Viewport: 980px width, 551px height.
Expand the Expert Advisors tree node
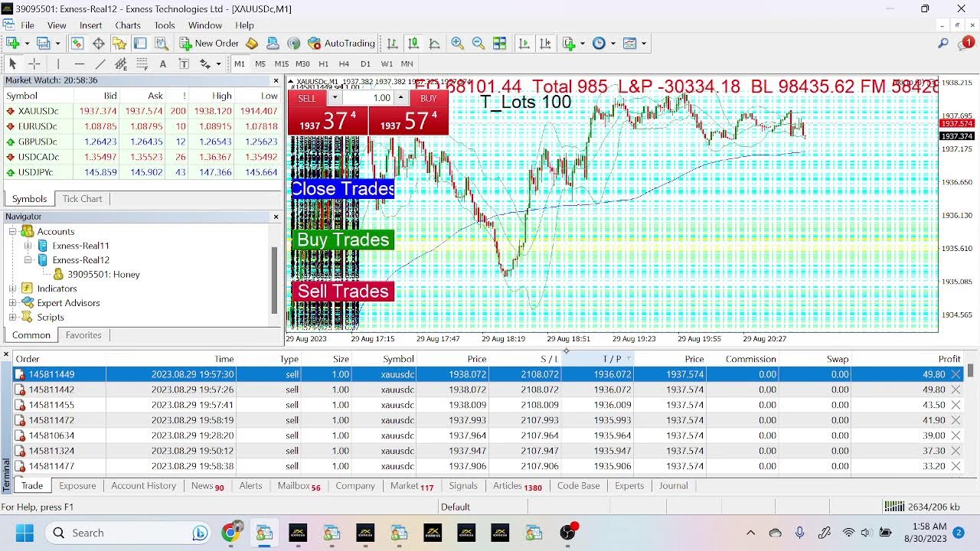coord(12,303)
